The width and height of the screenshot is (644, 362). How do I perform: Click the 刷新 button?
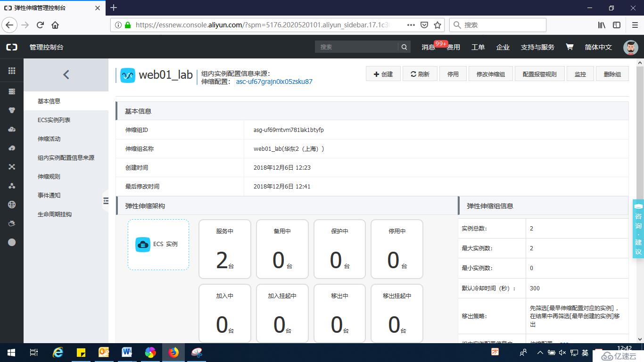tap(420, 74)
